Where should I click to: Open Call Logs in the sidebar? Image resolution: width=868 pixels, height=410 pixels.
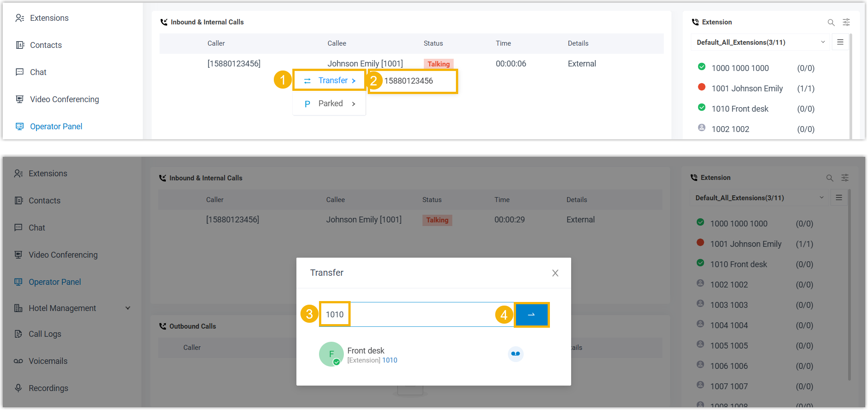[45, 334]
